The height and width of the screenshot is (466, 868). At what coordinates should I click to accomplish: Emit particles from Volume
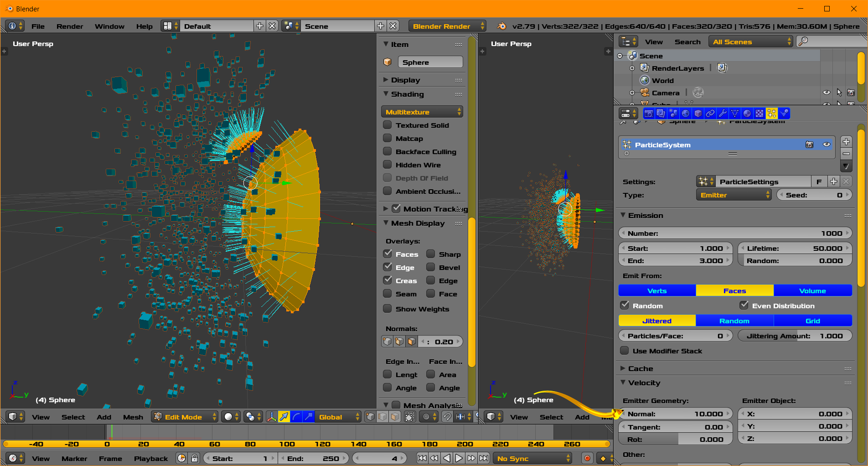[813, 290]
